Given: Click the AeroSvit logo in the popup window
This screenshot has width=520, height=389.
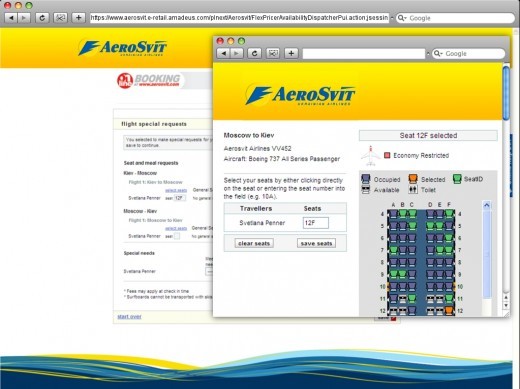Looking at the screenshot, I should (x=300, y=95).
